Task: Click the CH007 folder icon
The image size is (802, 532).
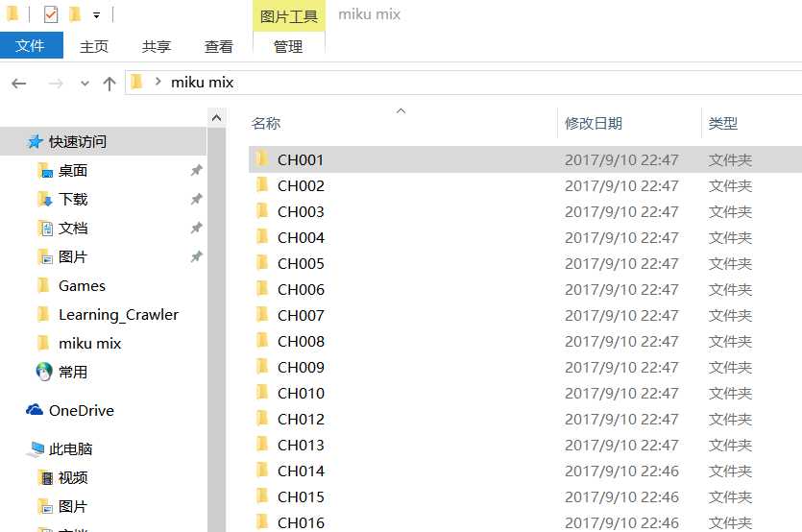Action: click(x=262, y=315)
